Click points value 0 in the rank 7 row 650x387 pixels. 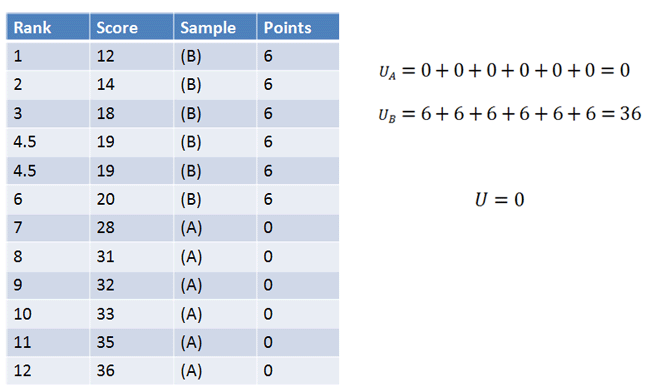click(298, 227)
